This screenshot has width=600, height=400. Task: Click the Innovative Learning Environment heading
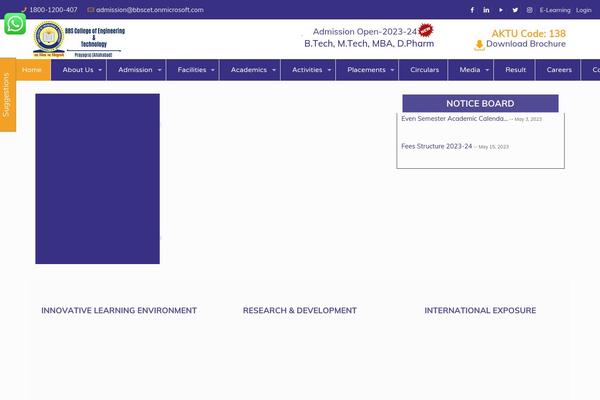pos(119,310)
